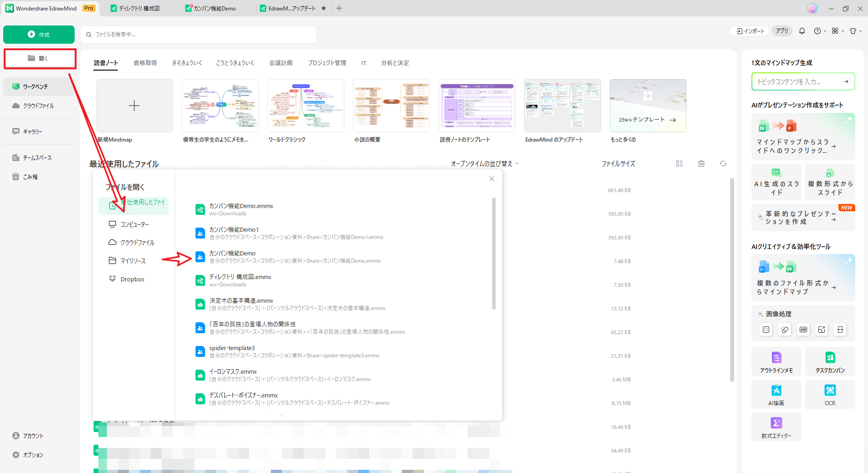Screen dimensions: 868x473
Task: Open クラウドファイル in the left sidebar
Action: [x=40, y=106]
